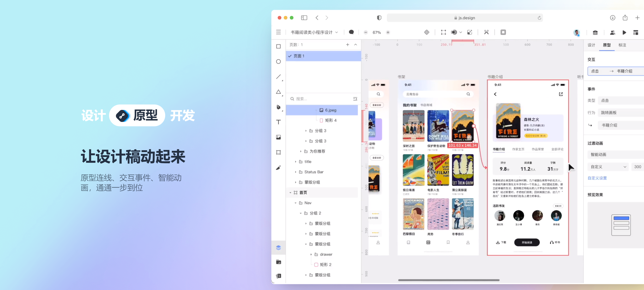Click the 自定义设置 link
The image size is (644, 290).
597,178
